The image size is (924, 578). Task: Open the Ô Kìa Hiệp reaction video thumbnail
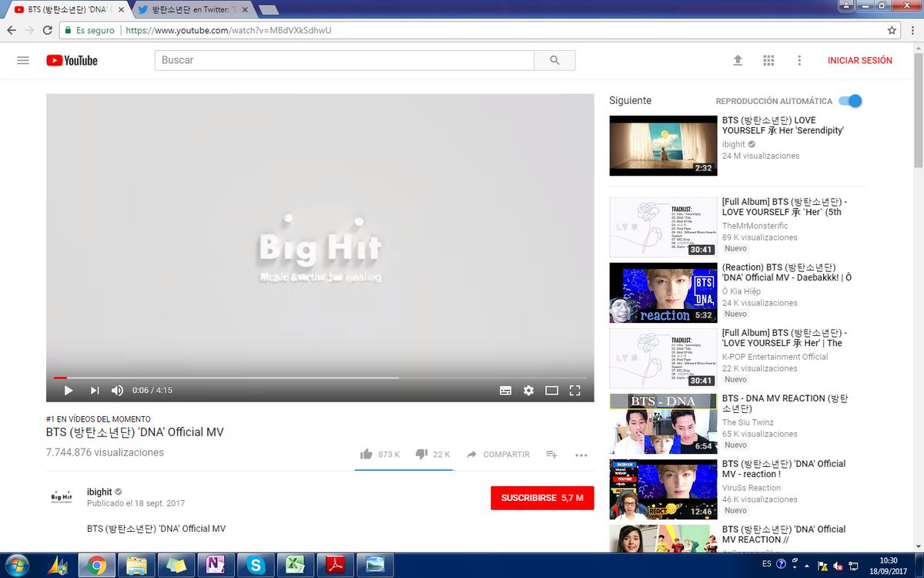[x=663, y=293]
